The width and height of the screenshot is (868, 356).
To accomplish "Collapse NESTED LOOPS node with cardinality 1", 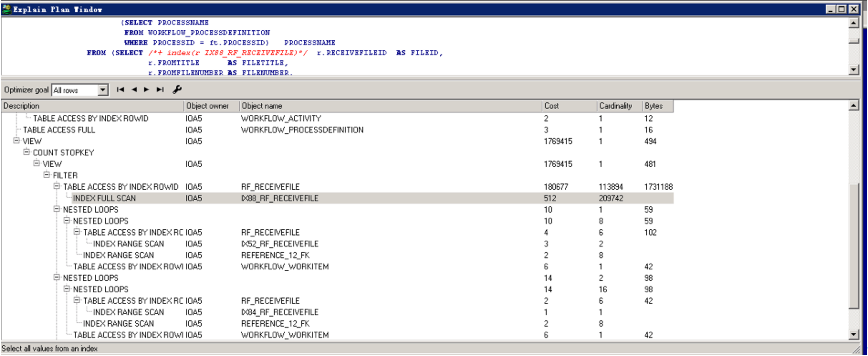I will click(x=56, y=209).
